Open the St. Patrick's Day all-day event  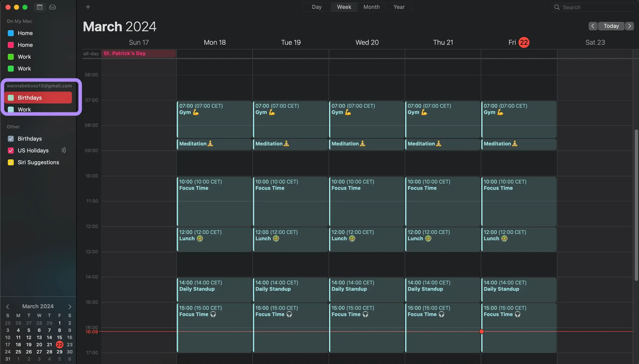pyautogui.click(x=138, y=53)
